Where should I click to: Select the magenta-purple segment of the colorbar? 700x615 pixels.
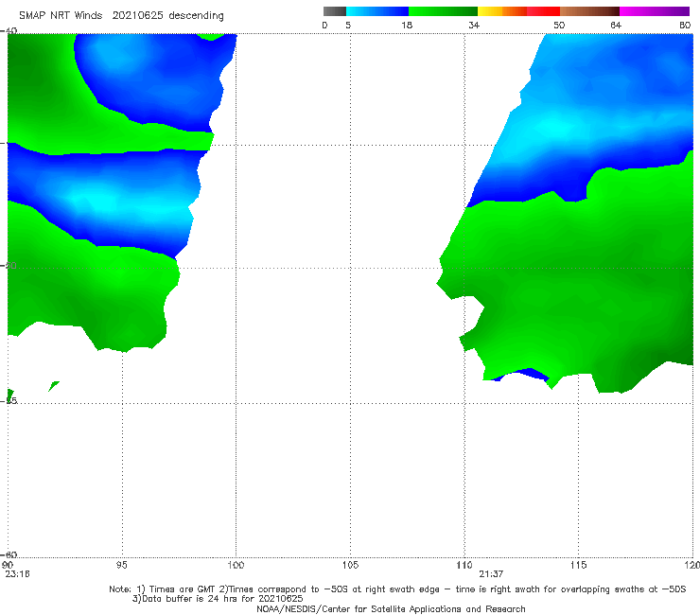(x=655, y=11)
